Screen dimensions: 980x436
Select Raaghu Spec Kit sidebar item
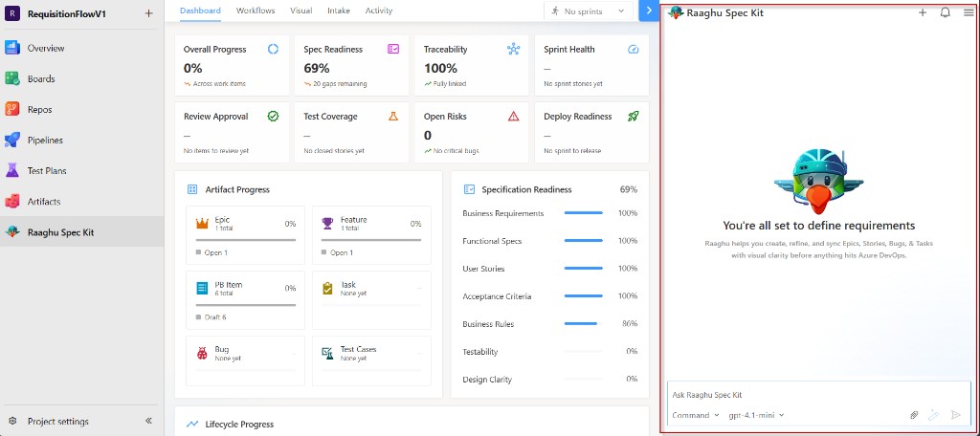pyautogui.click(x=82, y=231)
